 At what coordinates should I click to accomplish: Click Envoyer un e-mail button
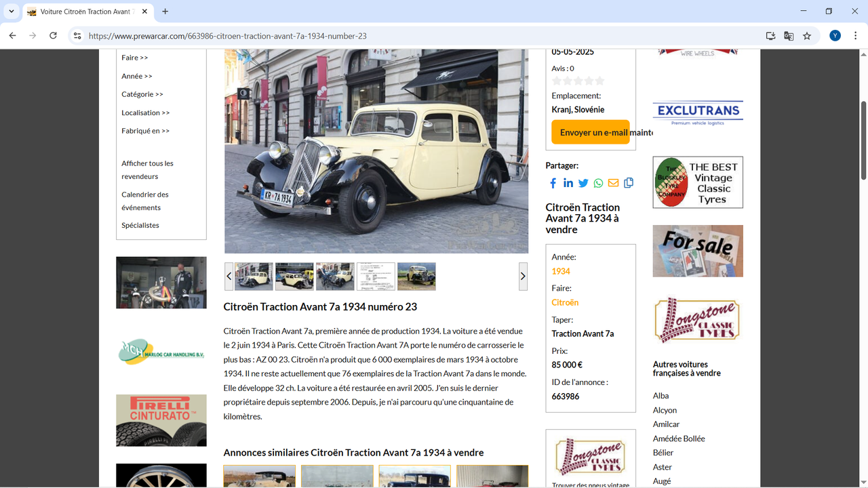[591, 132]
